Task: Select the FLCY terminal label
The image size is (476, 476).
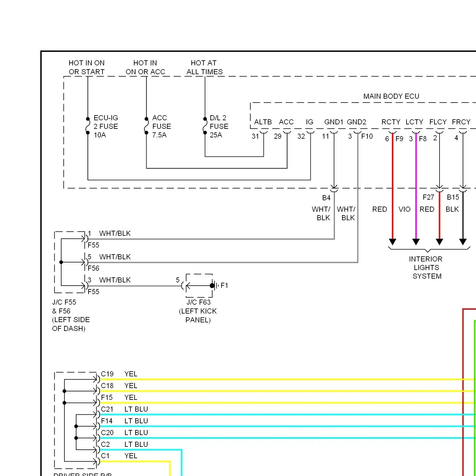Action: point(438,122)
